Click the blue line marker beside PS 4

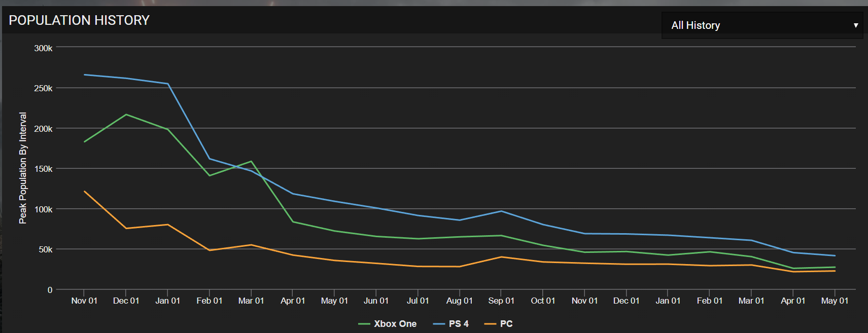[x=439, y=324]
